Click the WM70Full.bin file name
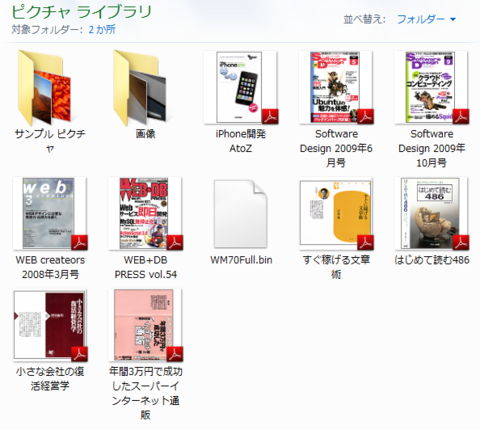480x430 pixels. [241, 260]
